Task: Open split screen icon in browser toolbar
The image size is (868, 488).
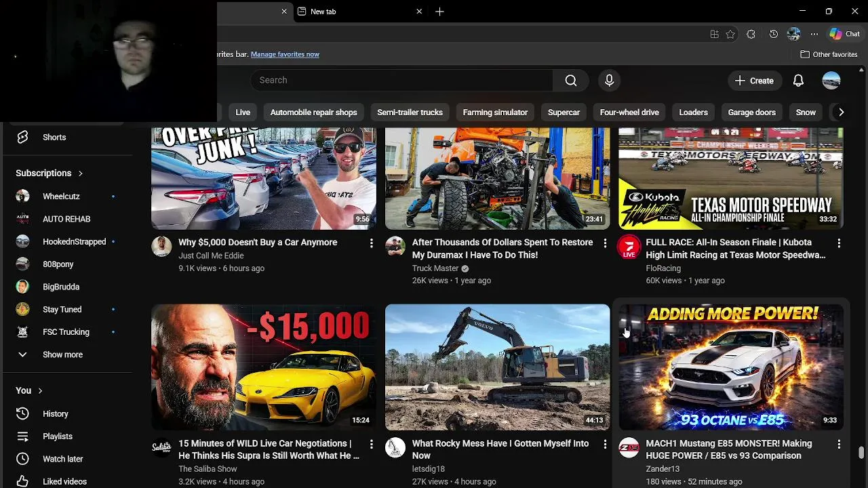Action: [714, 34]
